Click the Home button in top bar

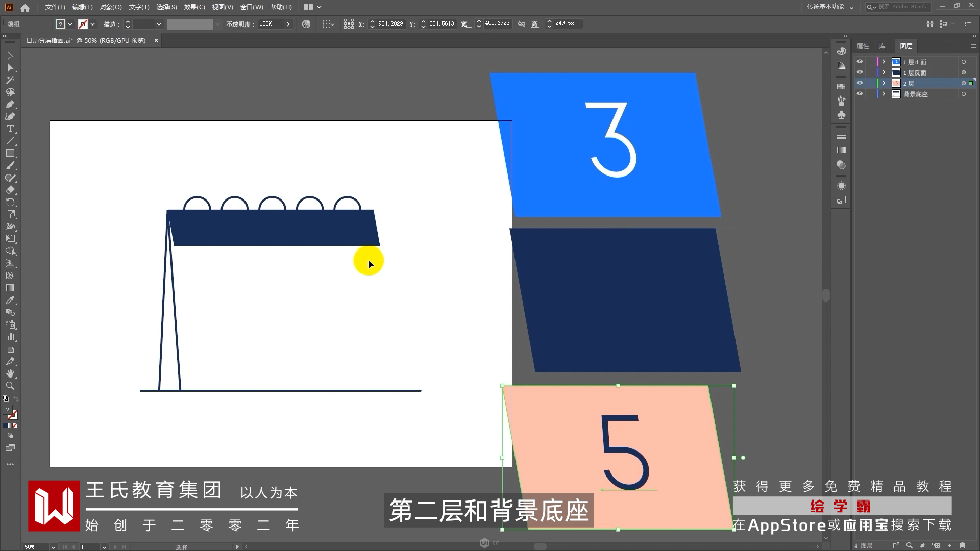tap(25, 7)
